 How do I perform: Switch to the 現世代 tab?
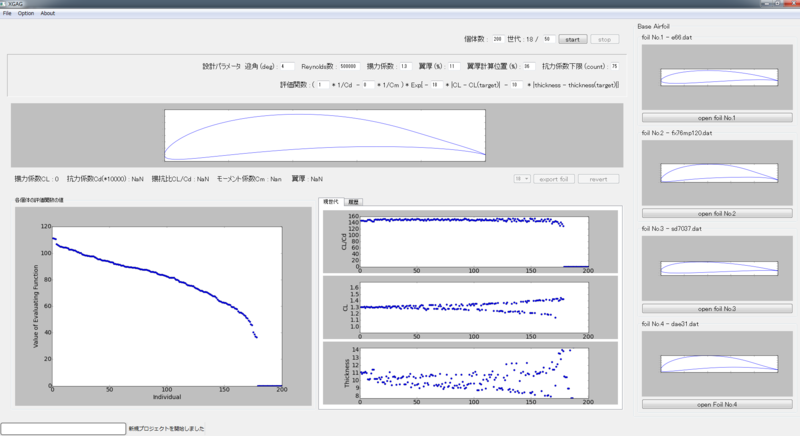(x=331, y=201)
